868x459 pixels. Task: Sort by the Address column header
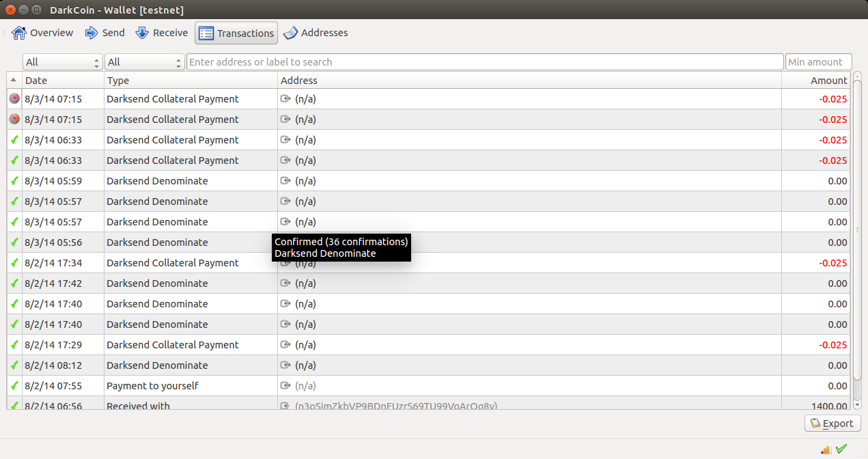click(529, 81)
